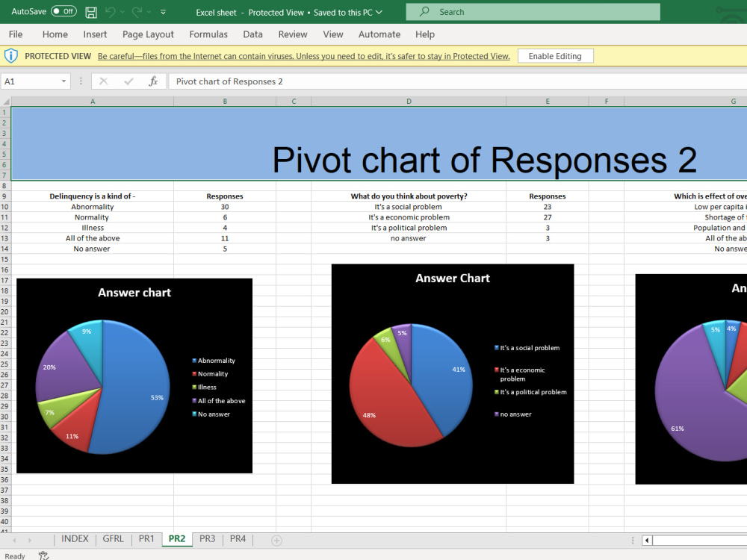Open the Name Box dropdown arrow

63,81
